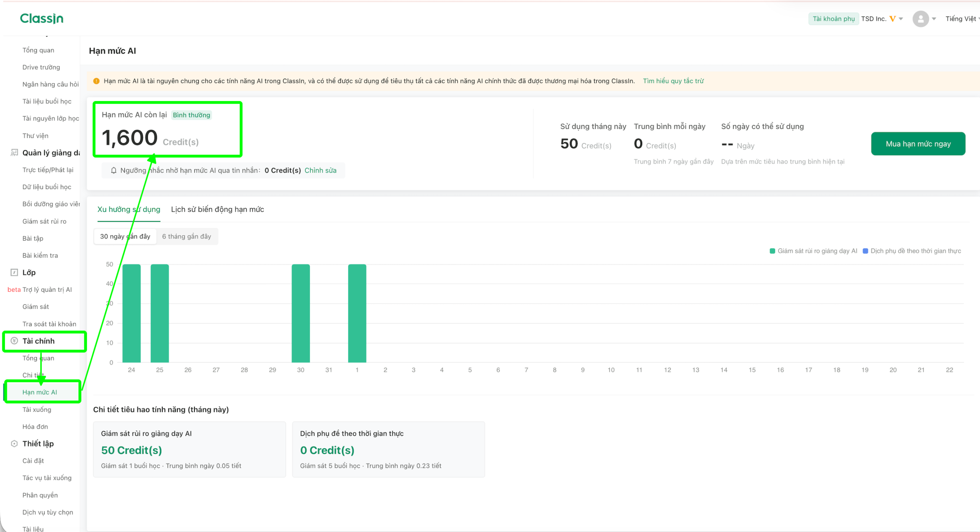Click the orange V badge next to TSD Inc.
This screenshot has height=532, width=980.
892,19
